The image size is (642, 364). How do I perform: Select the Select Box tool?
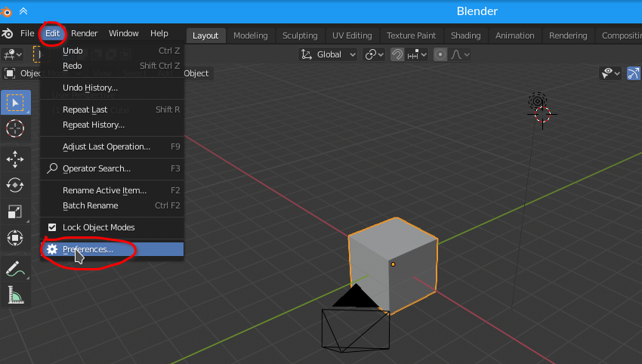click(x=16, y=103)
